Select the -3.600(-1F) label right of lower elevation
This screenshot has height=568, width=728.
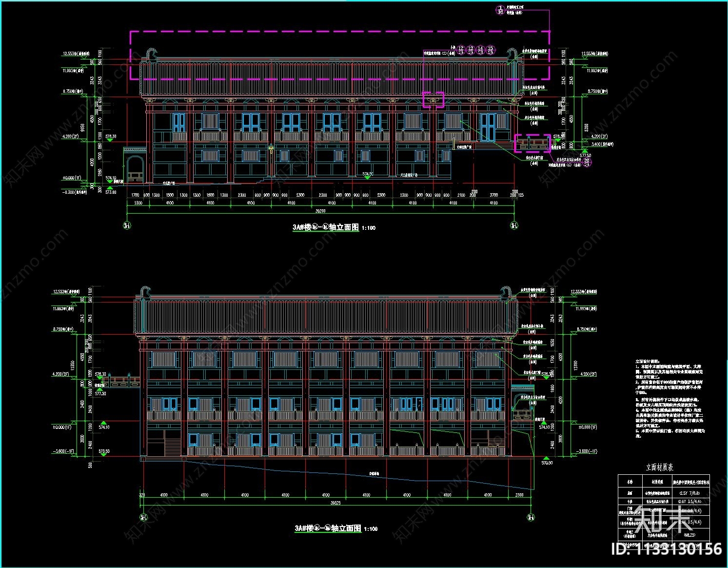(588, 451)
